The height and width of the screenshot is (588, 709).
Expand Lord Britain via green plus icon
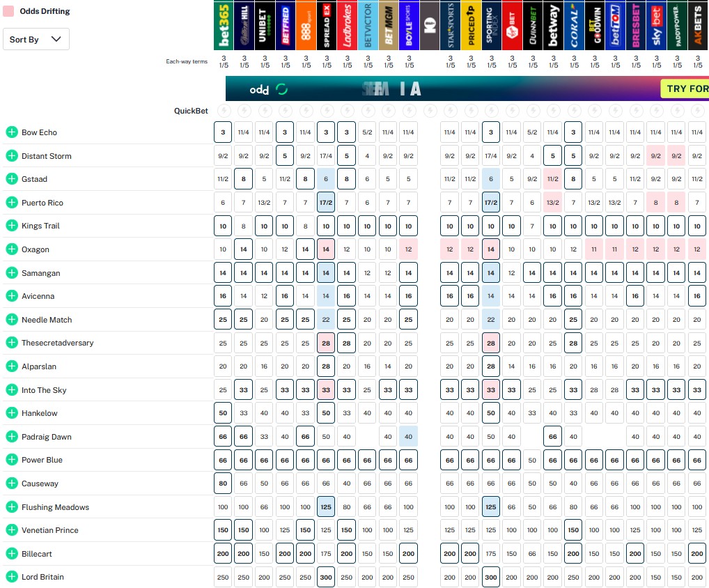(11, 577)
